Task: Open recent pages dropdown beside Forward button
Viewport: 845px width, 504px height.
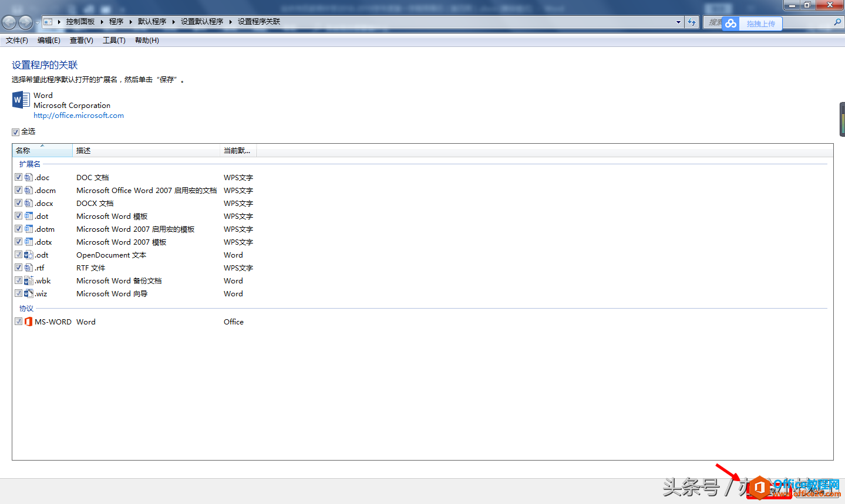Action: tap(37, 22)
